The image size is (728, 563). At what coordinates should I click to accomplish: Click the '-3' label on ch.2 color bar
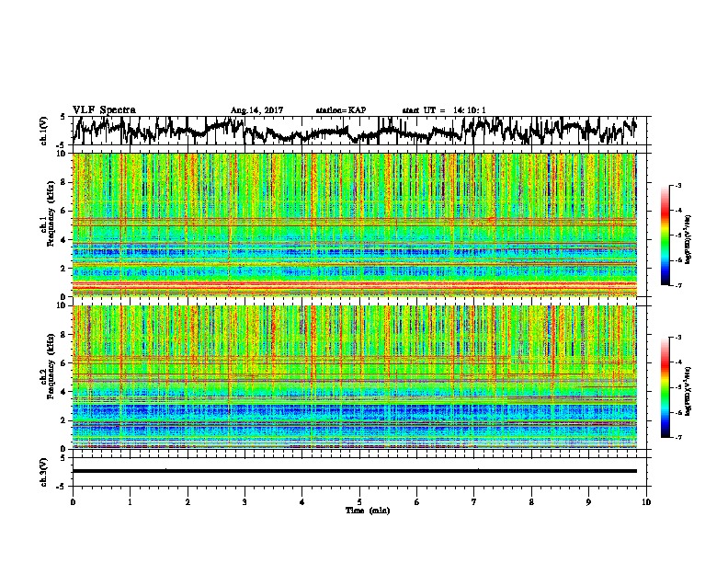pos(677,338)
